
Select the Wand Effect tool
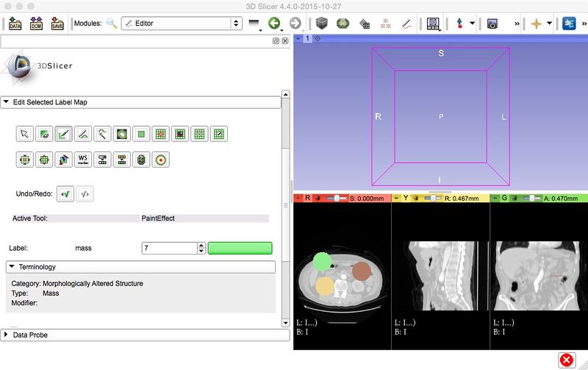pyautogui.click(x=102, y=134)
